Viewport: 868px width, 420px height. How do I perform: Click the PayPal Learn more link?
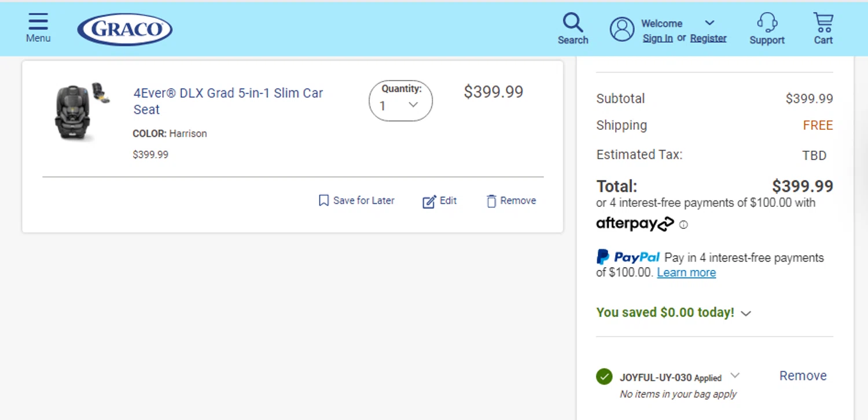tap(686, 272)
